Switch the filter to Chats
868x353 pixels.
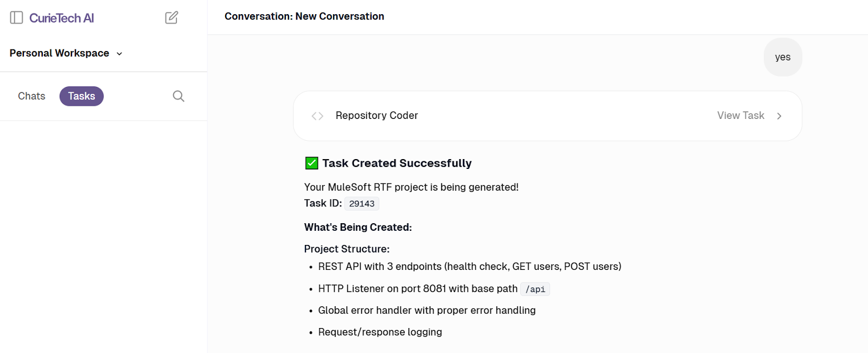(31, 96)
